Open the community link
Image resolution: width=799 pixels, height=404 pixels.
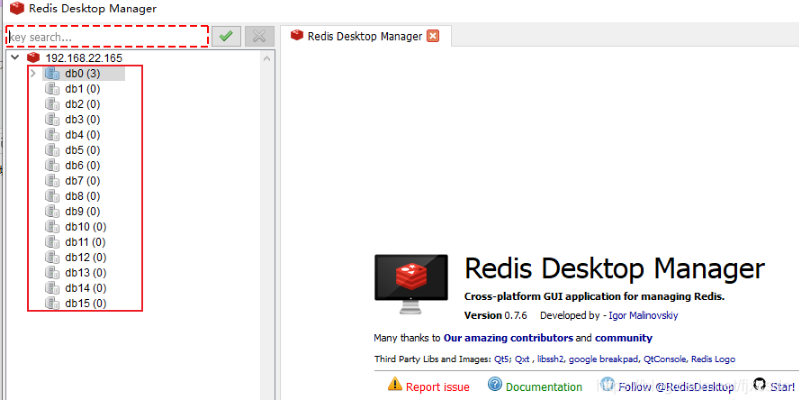click(x=623, y=338)
